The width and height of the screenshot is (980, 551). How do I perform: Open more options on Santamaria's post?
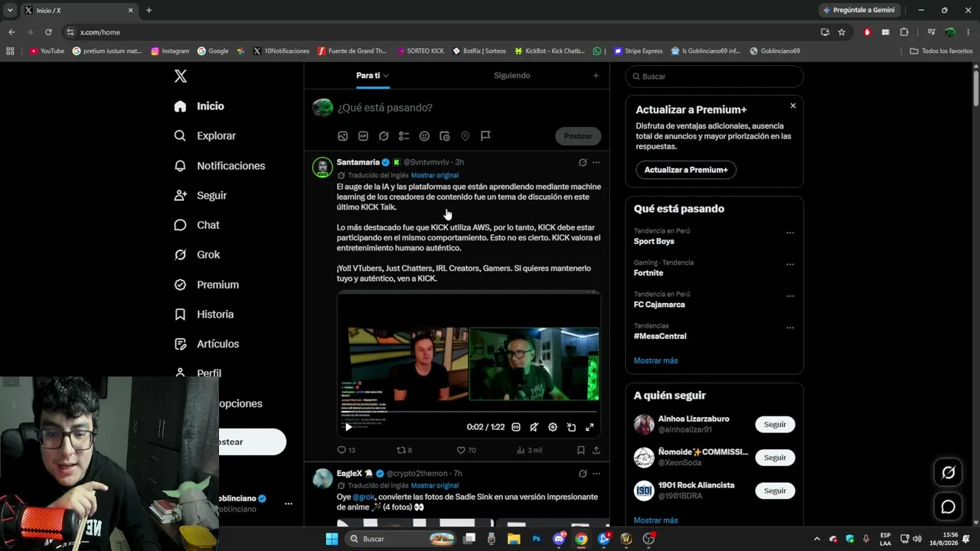coord(596,162)
